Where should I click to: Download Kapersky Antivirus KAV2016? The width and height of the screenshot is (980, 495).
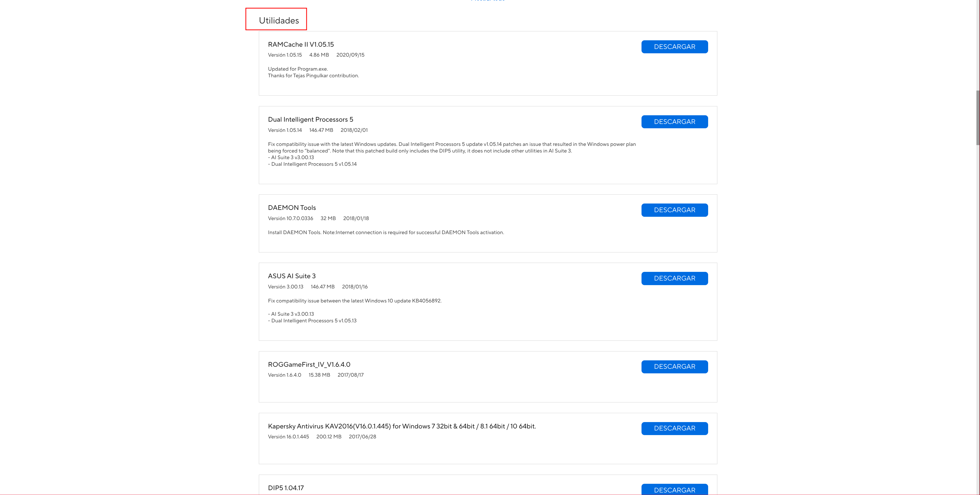[x=674, y=428]
